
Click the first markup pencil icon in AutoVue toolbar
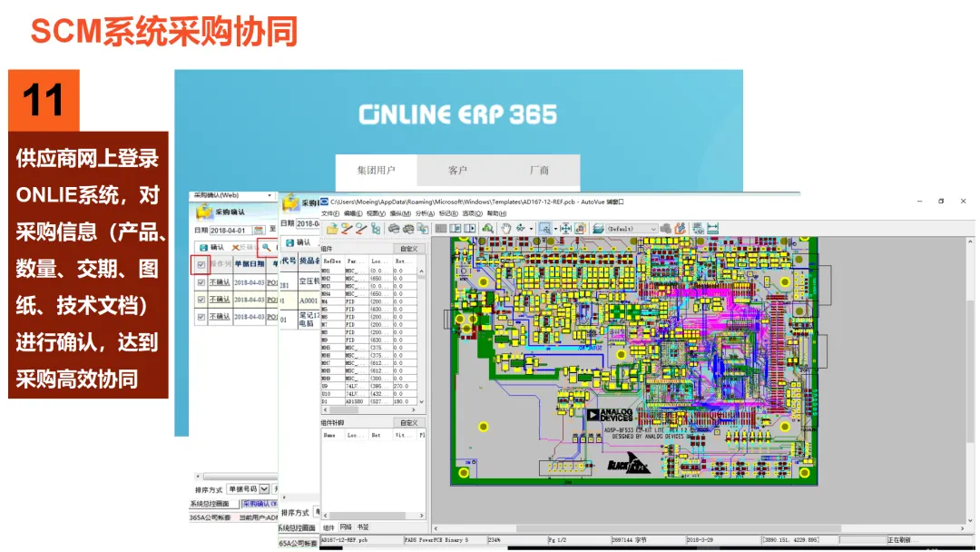tap(347, 229)
